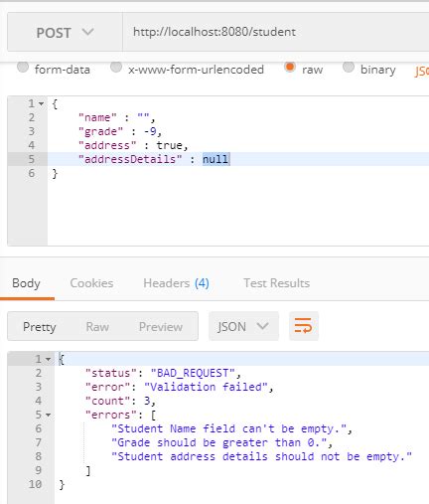Open the Headers (4) response tab
The width and height of the screenshot is (429, 504).
[x=176, y=283]
